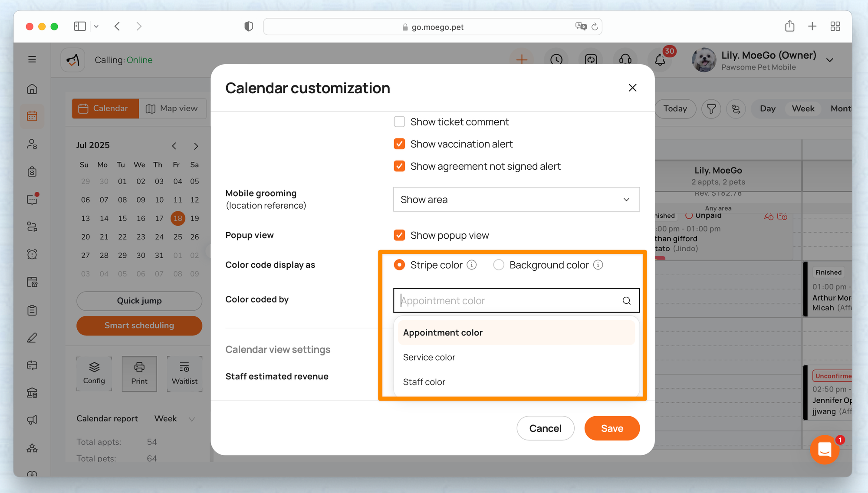
Task: Switch to Map view tab
Action: click(x=172, y=108)
